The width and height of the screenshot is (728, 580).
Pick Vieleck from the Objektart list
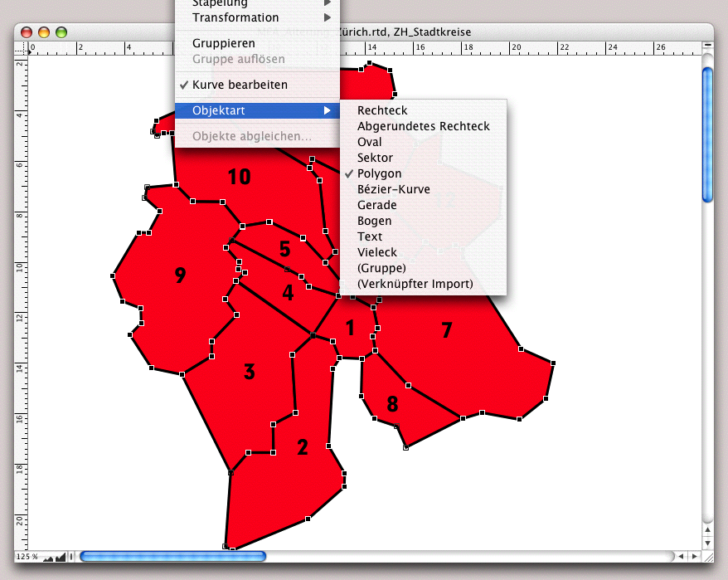point(376,252)
